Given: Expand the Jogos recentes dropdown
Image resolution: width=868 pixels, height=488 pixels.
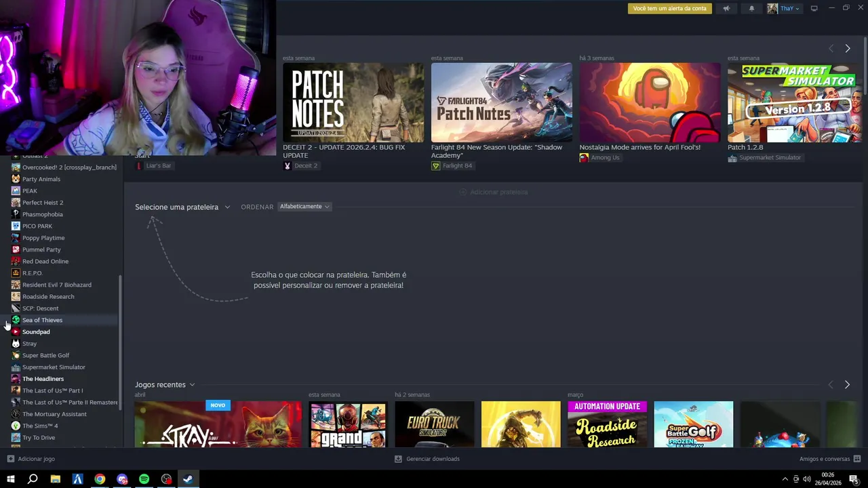Looking at the screenshot, I should (x=165, y=384).
